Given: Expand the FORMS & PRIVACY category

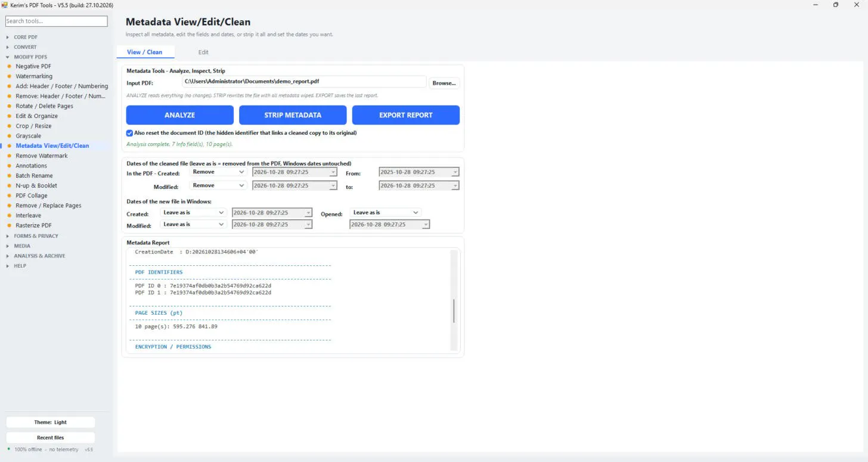Looking at the screenshot, I should click(36, 236).
